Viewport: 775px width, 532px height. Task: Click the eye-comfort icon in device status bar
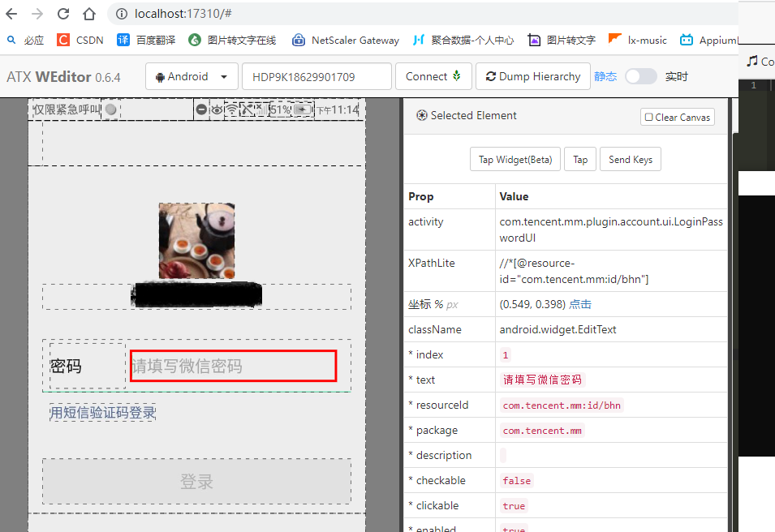click(217, 109)
